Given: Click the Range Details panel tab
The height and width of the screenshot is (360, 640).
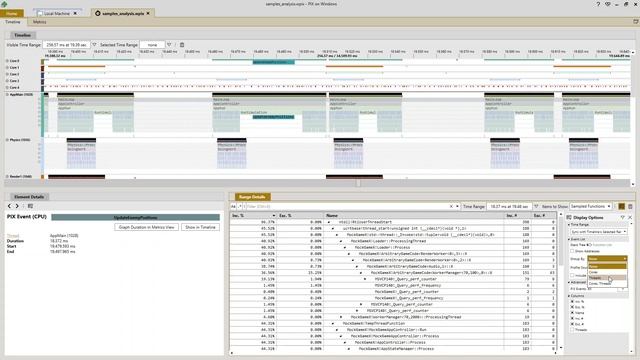Looking at the screenshot, I should [x=252, y=197].
